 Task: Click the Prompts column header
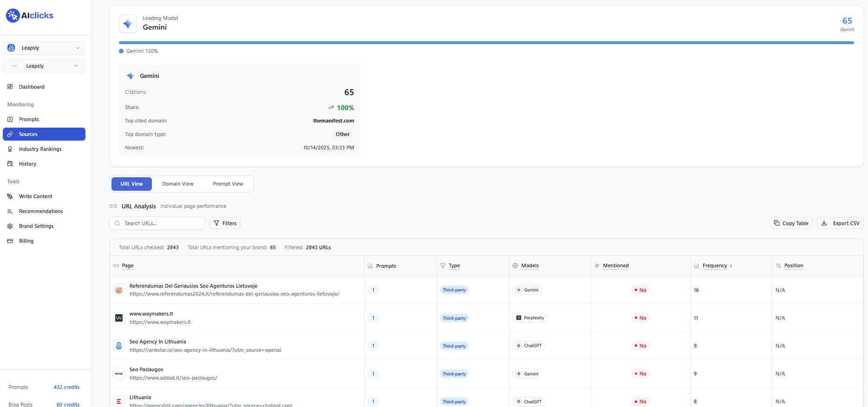(386, 266)
